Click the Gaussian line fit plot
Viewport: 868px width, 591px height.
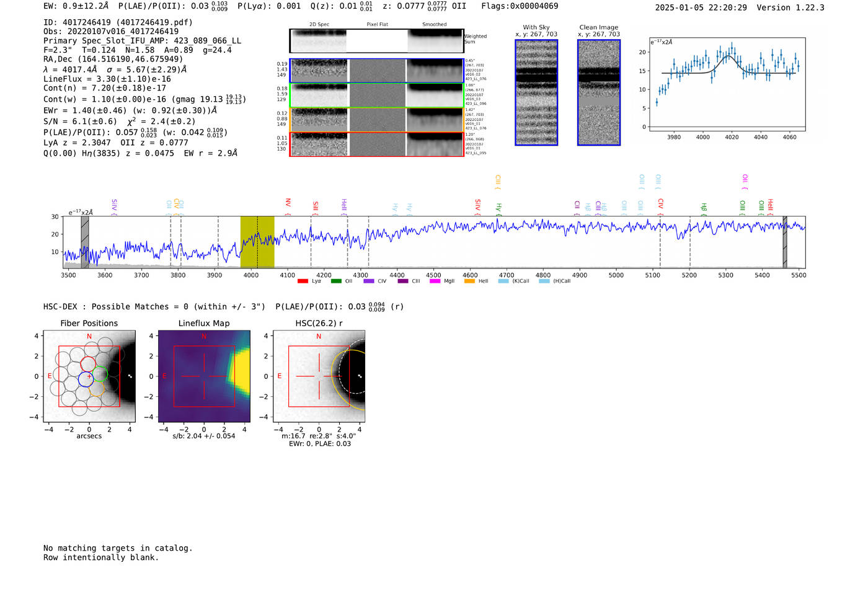(x=727, y=84)
